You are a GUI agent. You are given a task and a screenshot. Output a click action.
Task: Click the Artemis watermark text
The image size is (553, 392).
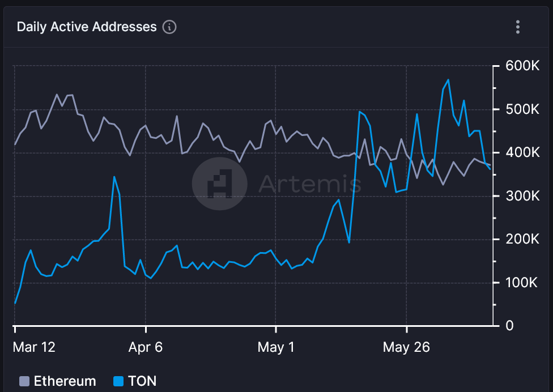(310, 184)
